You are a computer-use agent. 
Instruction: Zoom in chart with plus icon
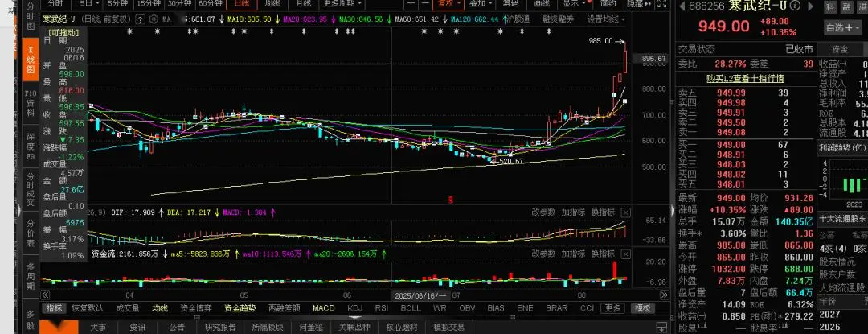(x=411, y=3)
